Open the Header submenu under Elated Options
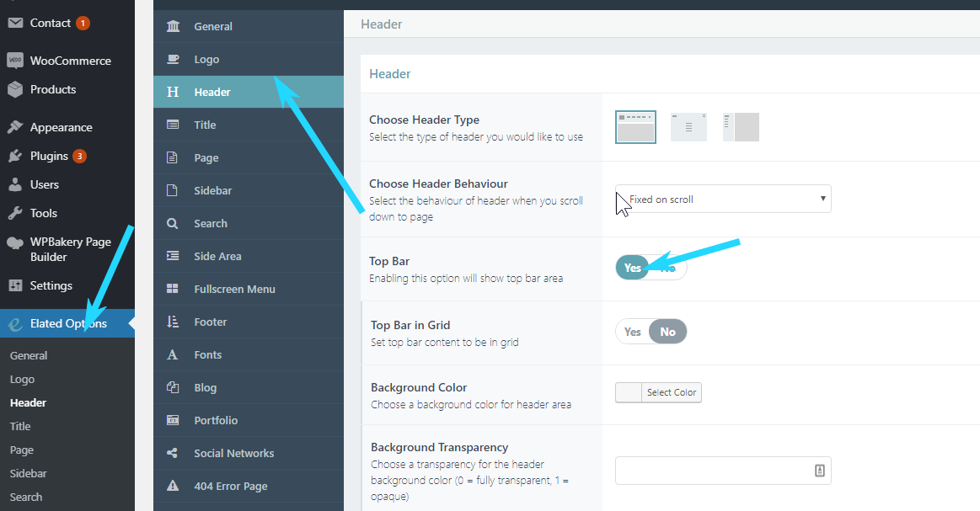 (x=28, y=403)
